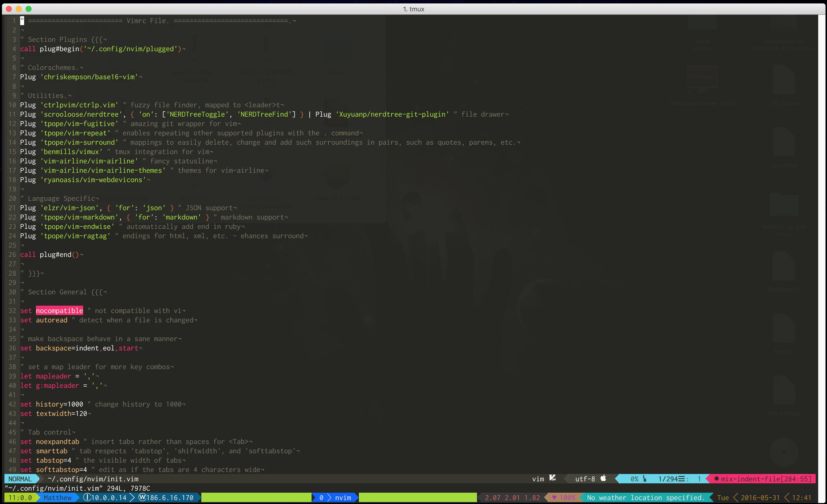Click the Apple file-format icon beside utf-8

click(603, 478)
